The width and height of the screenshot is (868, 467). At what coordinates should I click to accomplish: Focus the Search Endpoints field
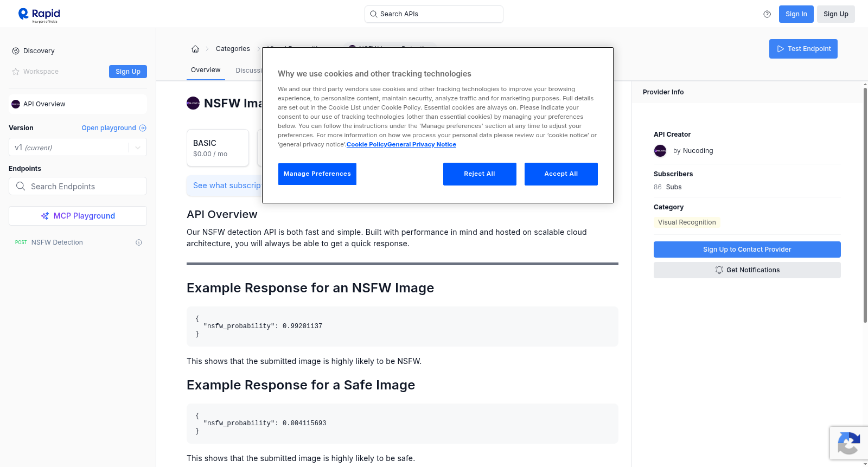click(78, 186)
